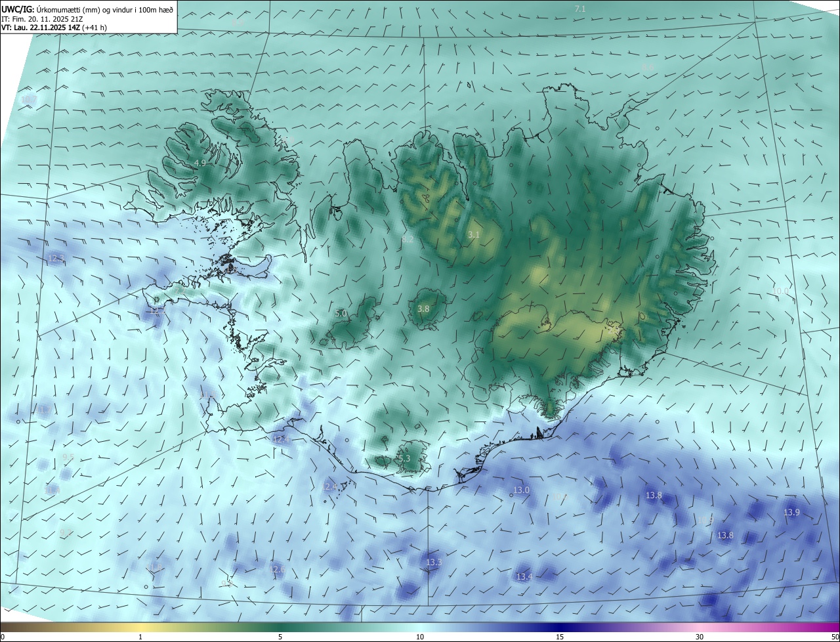
Task: Click the 10.0 value in the east
Action: coord(780,291)
